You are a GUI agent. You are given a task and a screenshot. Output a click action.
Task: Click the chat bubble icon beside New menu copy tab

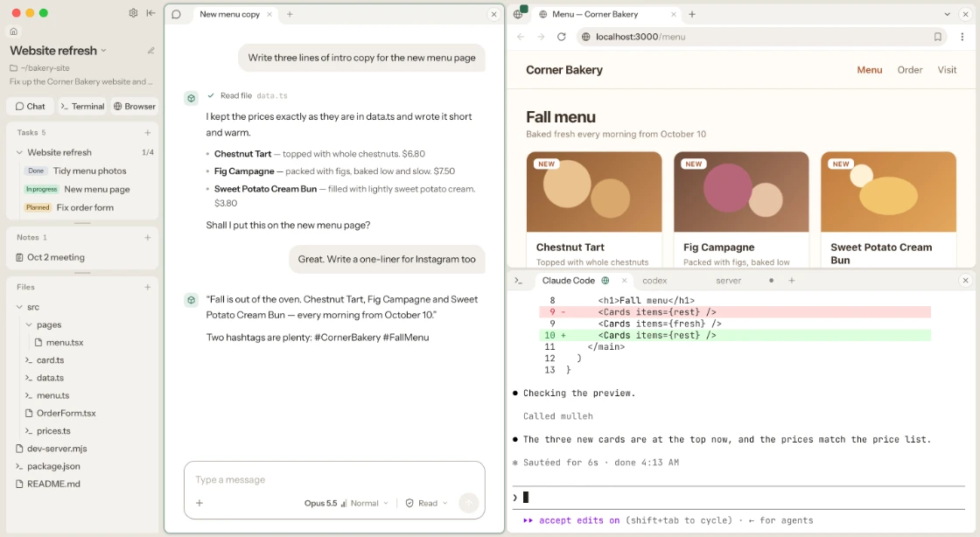coord(176,14)
